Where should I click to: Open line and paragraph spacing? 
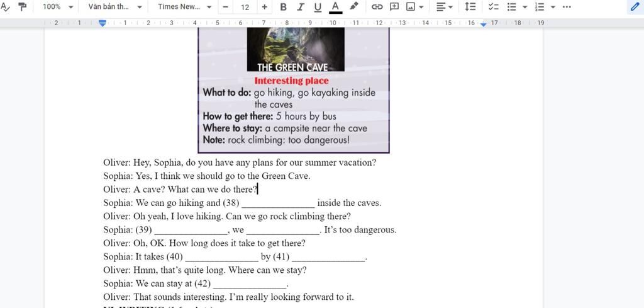(x=470, y=7)
